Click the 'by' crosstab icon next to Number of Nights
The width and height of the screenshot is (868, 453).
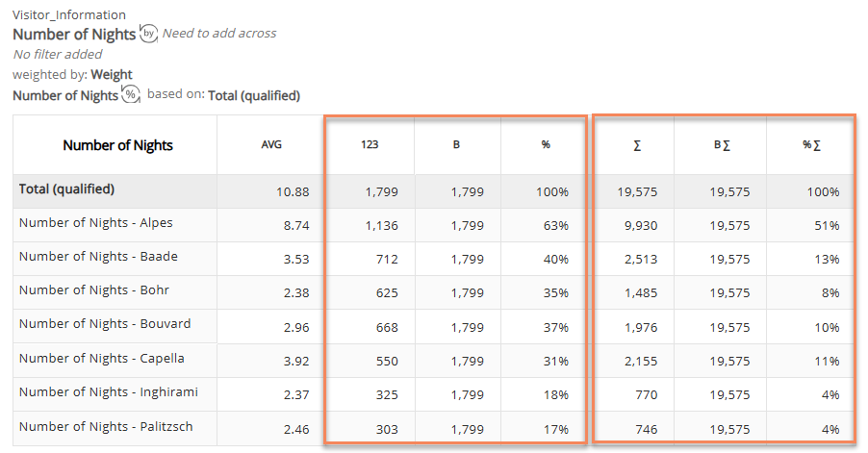click(148, 34)
